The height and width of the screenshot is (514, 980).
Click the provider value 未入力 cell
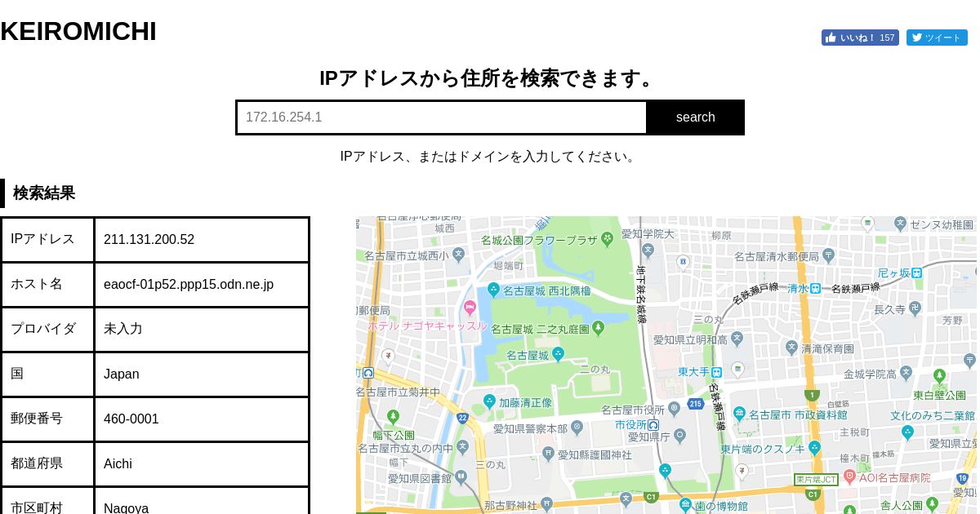point(202,330)
